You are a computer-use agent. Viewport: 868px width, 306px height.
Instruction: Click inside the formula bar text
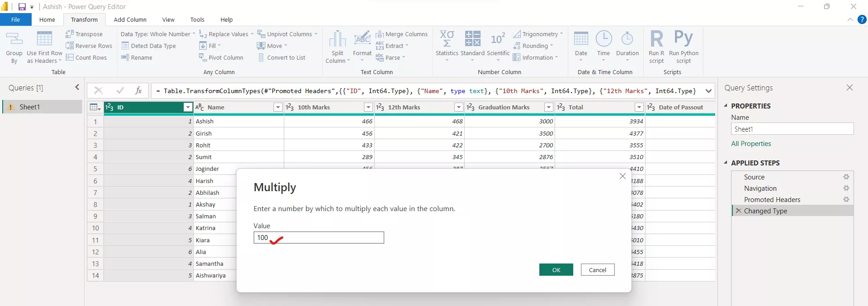tap(426, 91)
